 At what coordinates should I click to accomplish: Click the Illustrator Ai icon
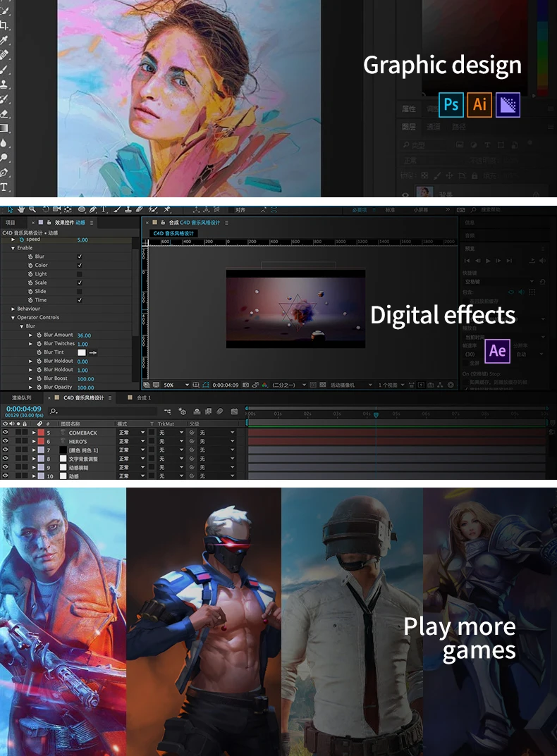(x=479, y=105)
